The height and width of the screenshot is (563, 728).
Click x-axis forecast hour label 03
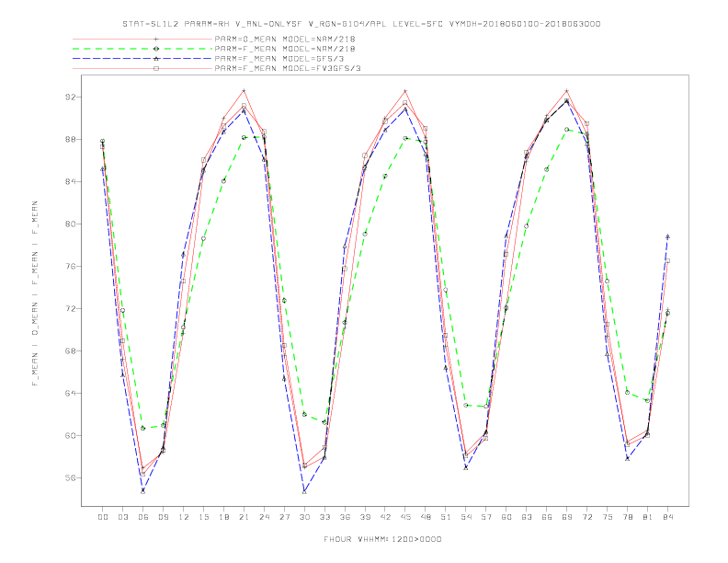122,517
